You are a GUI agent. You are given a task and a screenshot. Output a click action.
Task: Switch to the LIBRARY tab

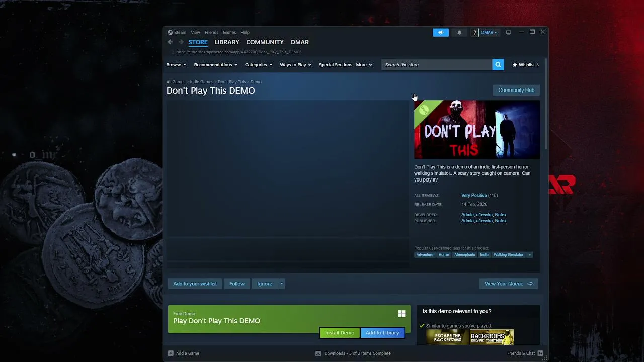point(227,42)
